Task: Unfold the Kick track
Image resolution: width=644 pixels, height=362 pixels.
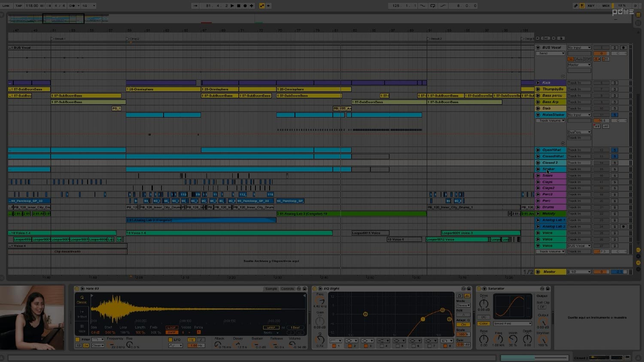Action: pyautogui.click(x=538, y=83)
